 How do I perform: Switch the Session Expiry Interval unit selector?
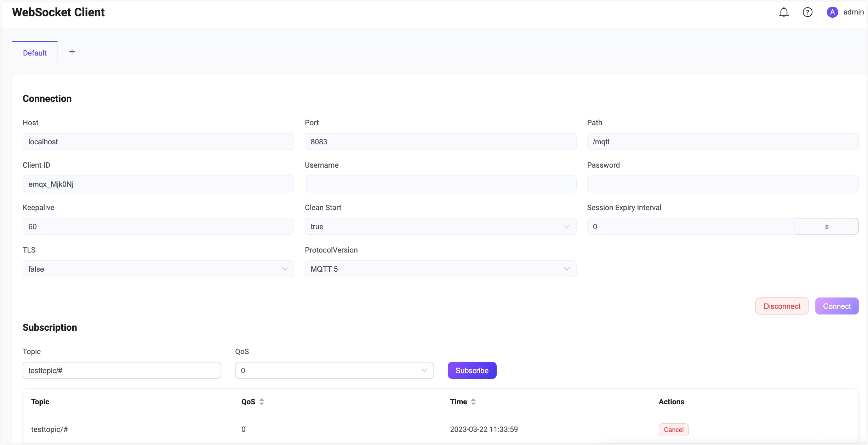[826, 226]
